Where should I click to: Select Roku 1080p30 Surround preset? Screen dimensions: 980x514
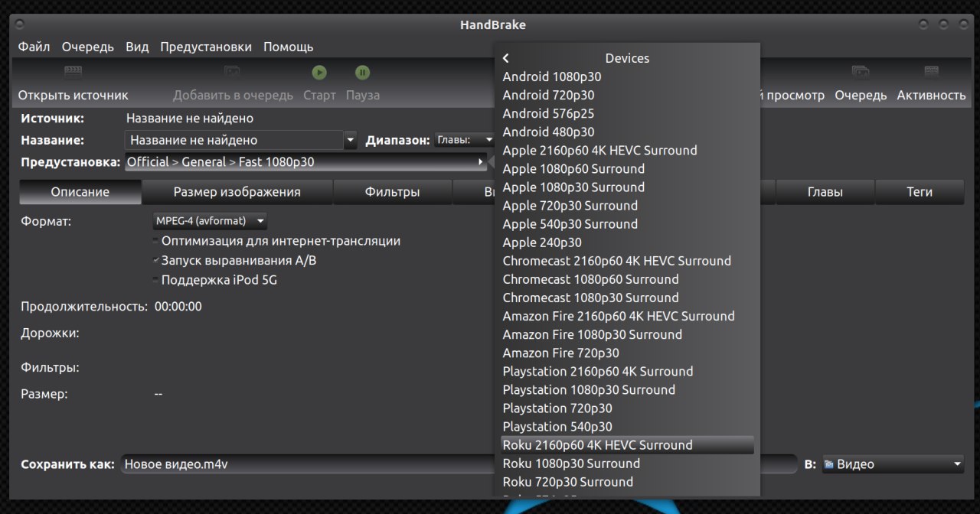coord(627,463)
